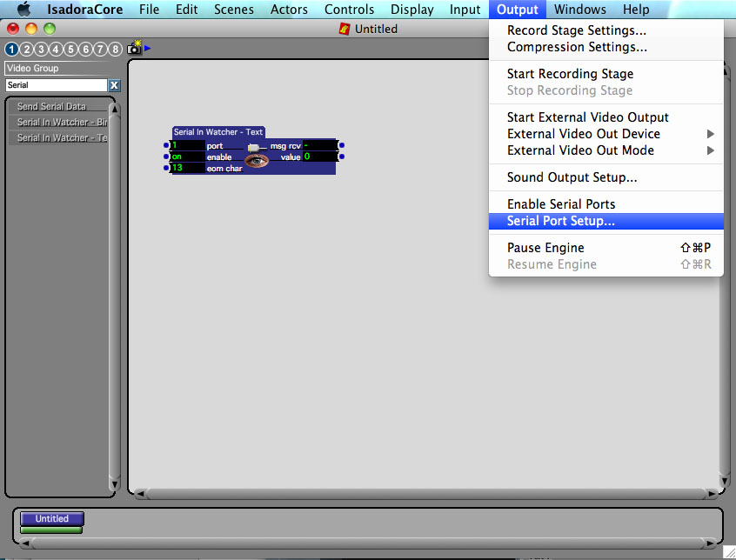Image resolution: width=736 pixels, height=560 pixels.
Task: Open the File menu
Action: (150, 10)
